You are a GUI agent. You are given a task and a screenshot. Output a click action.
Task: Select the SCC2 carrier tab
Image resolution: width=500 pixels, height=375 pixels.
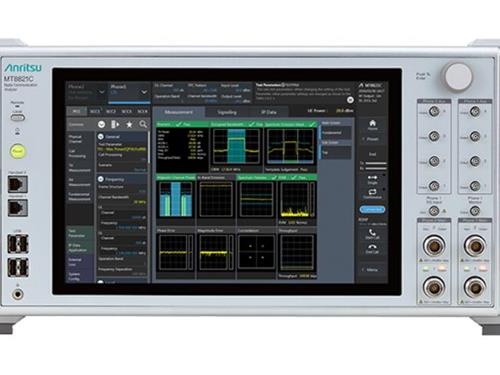[111, 111]
